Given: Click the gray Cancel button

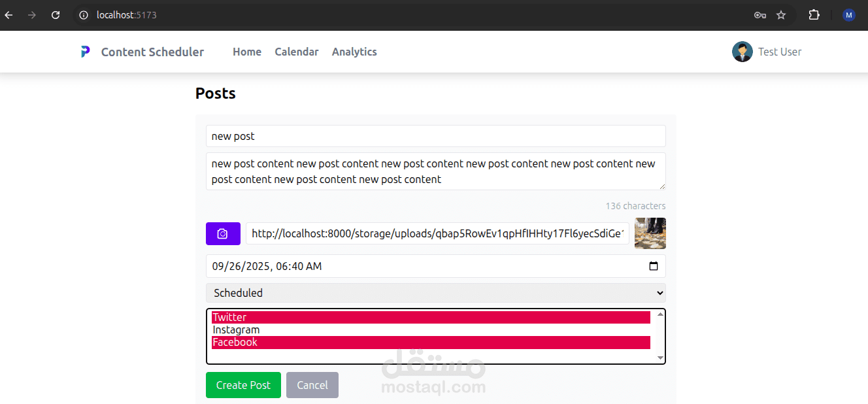Looking at the screenshot, I should point(312,385).
